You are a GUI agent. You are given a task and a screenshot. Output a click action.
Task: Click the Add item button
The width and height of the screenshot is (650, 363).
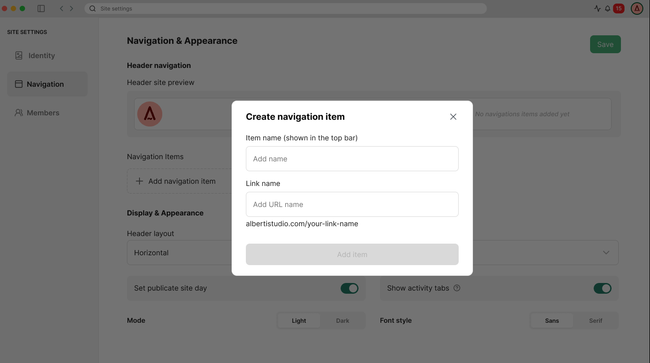352,254
